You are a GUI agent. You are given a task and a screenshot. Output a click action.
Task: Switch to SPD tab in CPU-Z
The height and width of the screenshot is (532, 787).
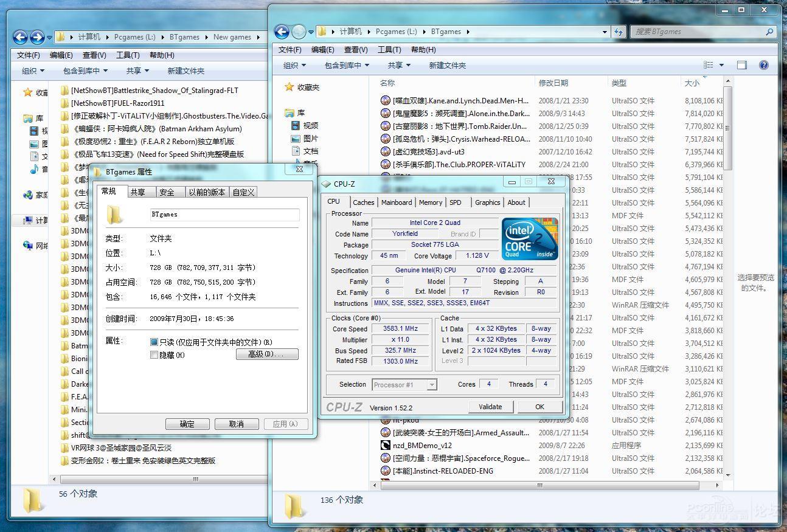[x=456, y=202]
